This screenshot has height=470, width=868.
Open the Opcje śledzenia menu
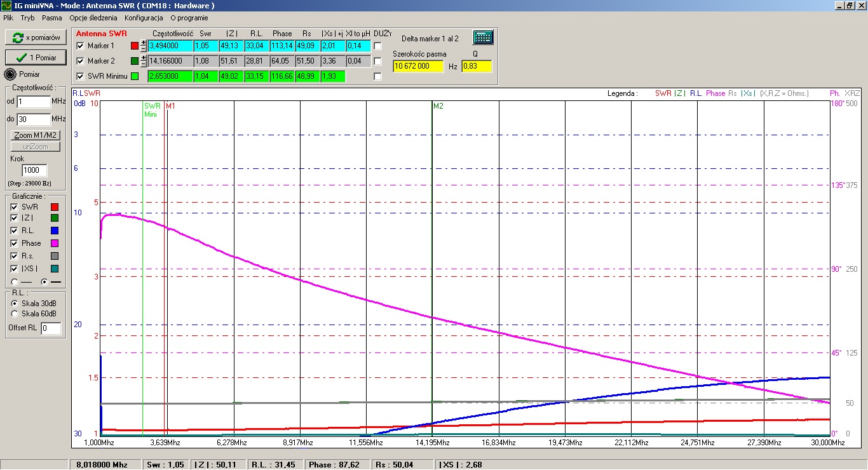coord(93,18)
